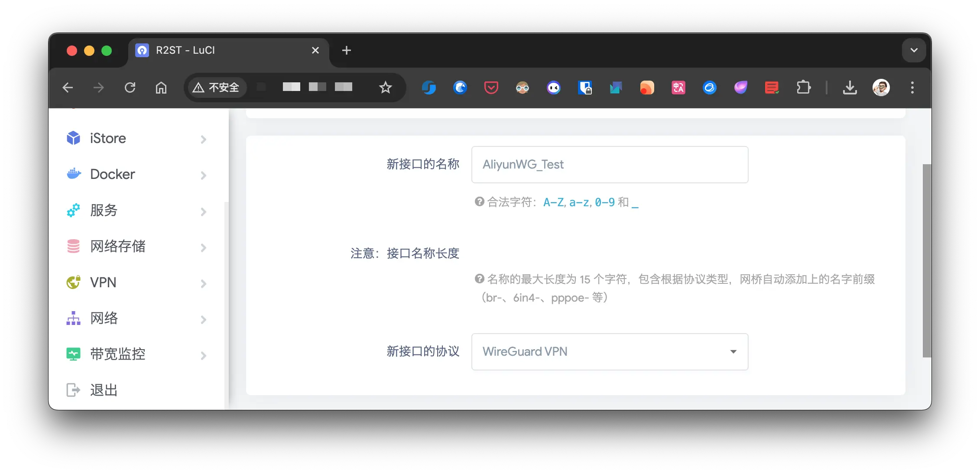Viewport: 980px width, 474px height.
Task: Open the 新接口的协议 WireGuard VPN dropdown
Action: coord(609,351)
